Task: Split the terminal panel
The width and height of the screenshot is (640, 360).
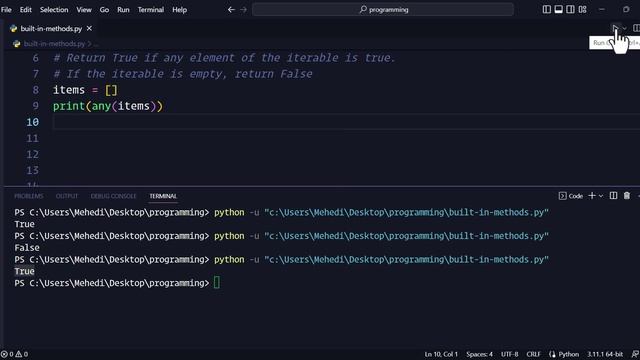Action: (x=613, y=196)
